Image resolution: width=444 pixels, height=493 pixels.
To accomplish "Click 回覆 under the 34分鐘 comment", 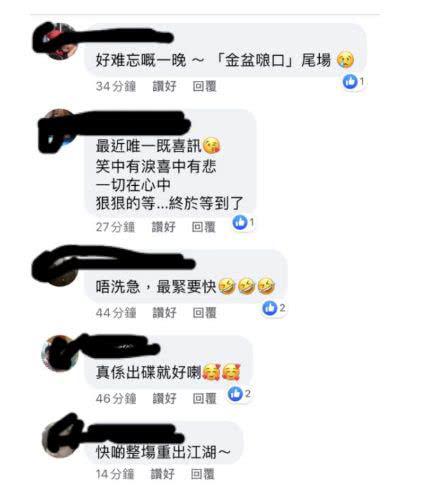I will coord(205,86).
